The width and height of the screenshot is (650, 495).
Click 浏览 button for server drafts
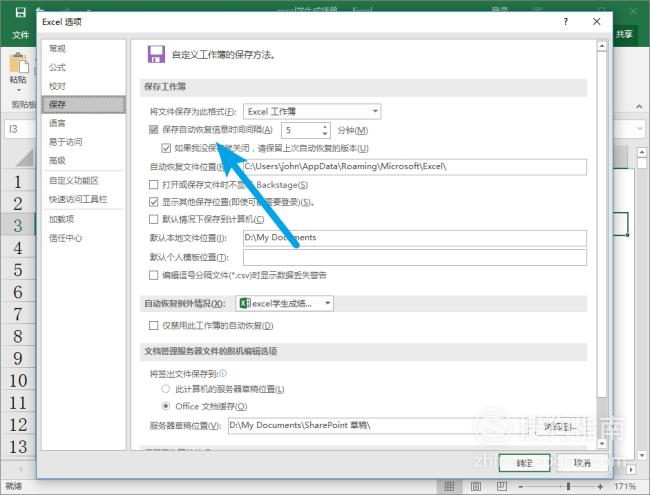561,426
